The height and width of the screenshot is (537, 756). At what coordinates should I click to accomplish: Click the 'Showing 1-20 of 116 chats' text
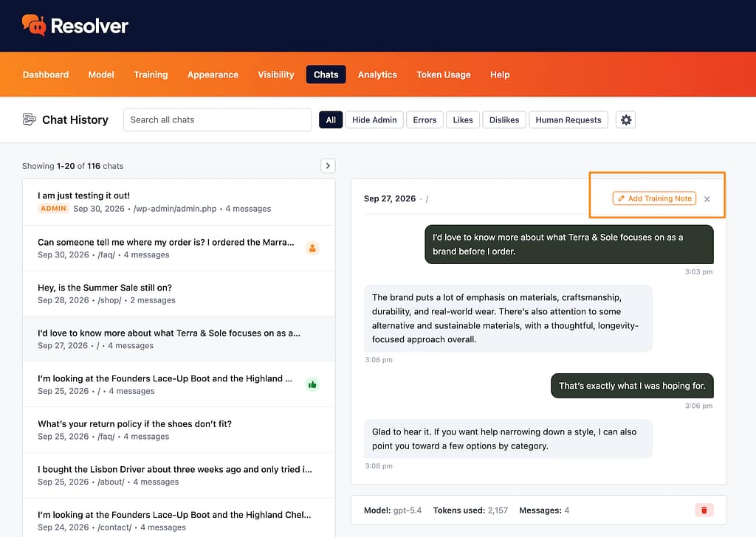(73, 166)
